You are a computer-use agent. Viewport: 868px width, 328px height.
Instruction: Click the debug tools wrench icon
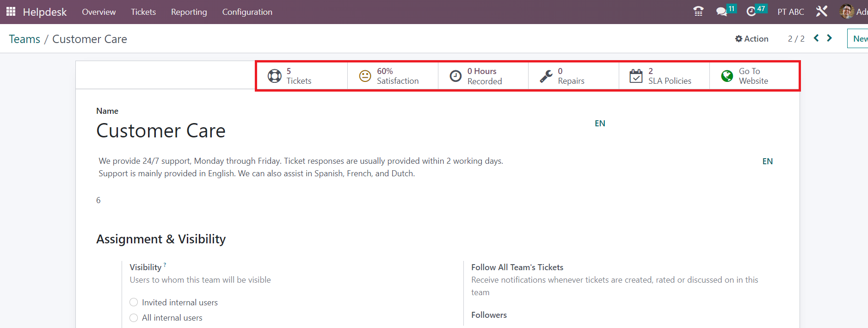[x=821, y=12]
